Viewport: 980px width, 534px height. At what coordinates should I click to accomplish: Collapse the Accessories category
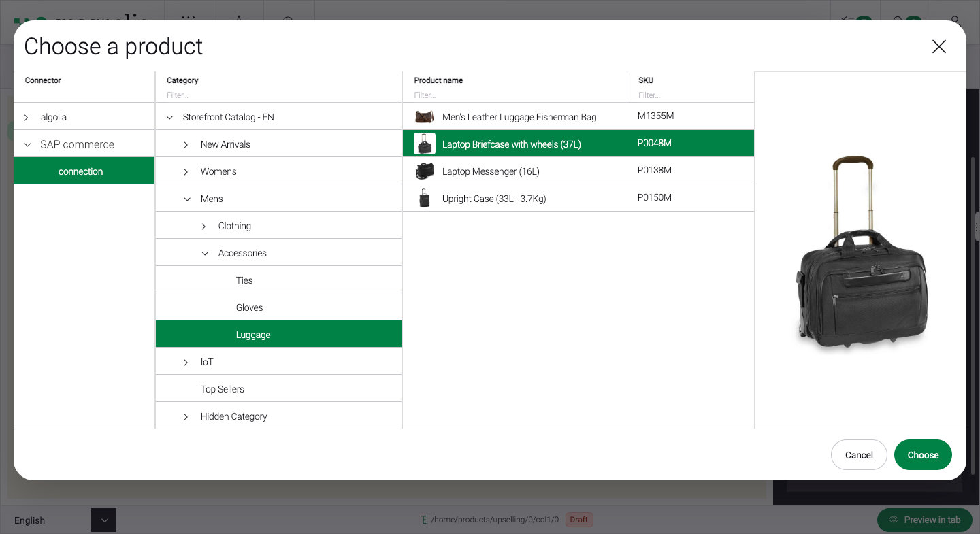point(205,253)
